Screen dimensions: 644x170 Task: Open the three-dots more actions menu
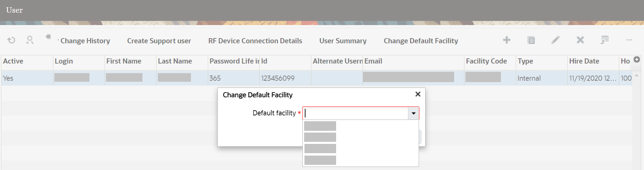tap(629, 40)
